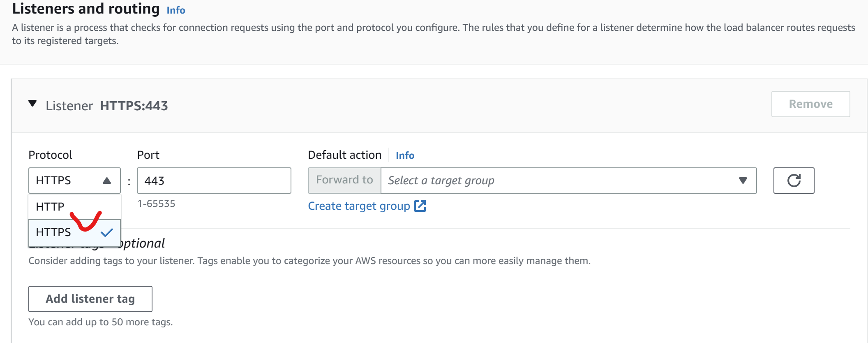This screenshot has height=343, width=868.
Task: Click the blue checkmark on the HTTPS option
Action: pyautogui.click(x=107, y=233)
